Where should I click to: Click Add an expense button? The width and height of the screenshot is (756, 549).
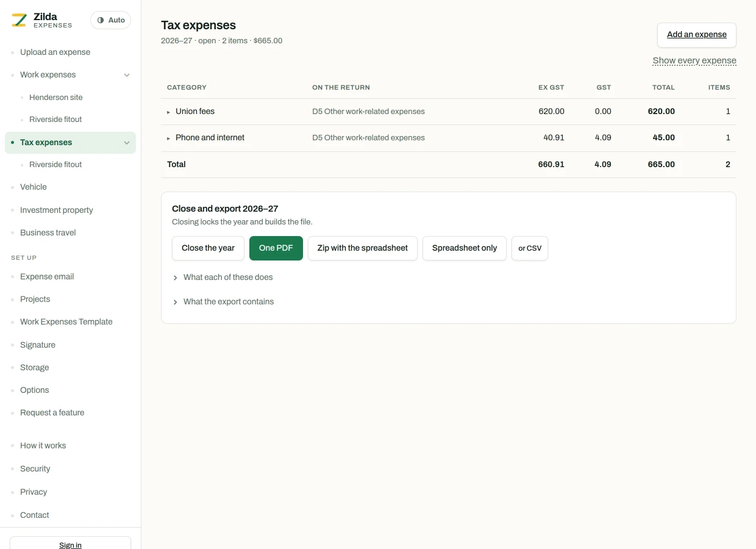pos(697,35)
